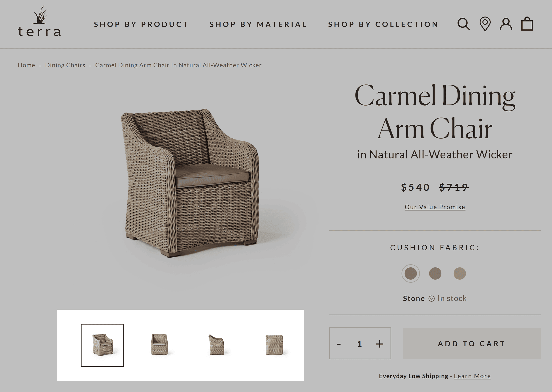Open the Shop By Product dropdown menu

pos(141,24)
